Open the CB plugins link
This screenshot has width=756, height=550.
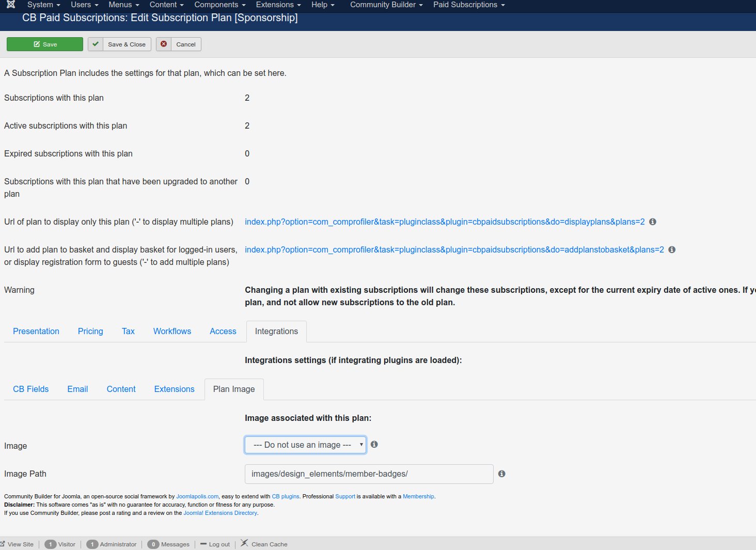(286, 496)
